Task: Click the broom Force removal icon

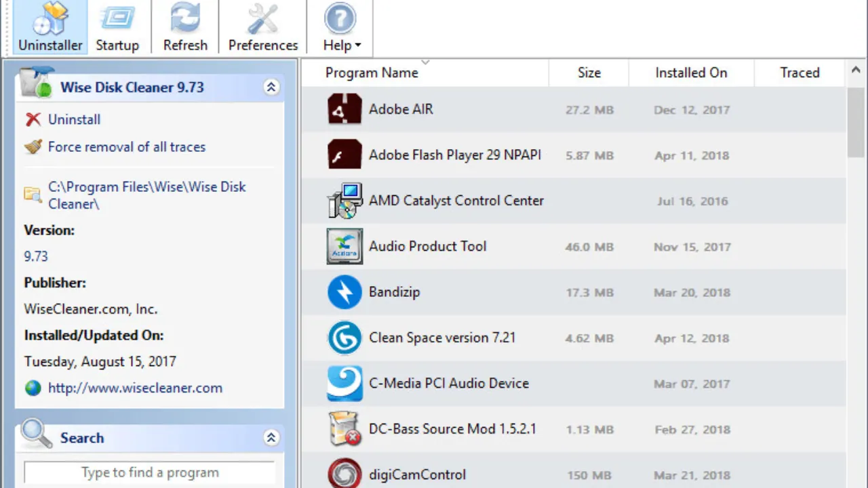Action: coord(33,146)
